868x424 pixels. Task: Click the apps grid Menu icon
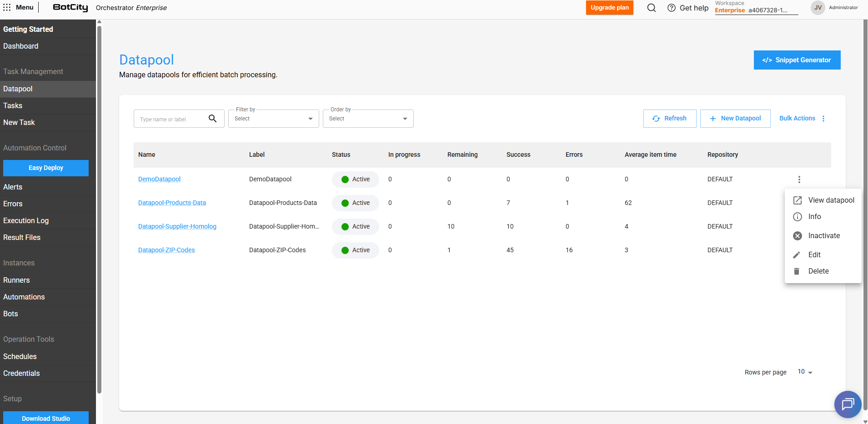click(7, 7)
